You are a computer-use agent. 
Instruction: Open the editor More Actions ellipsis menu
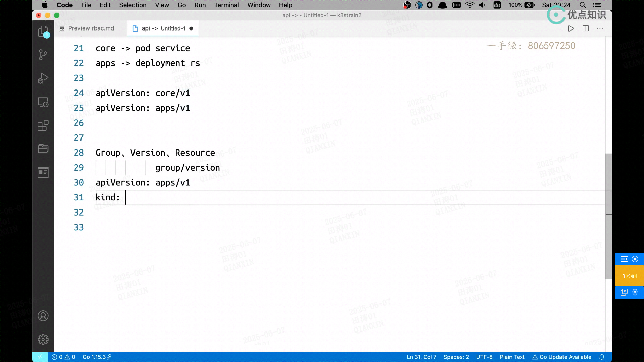pos(600,28)
